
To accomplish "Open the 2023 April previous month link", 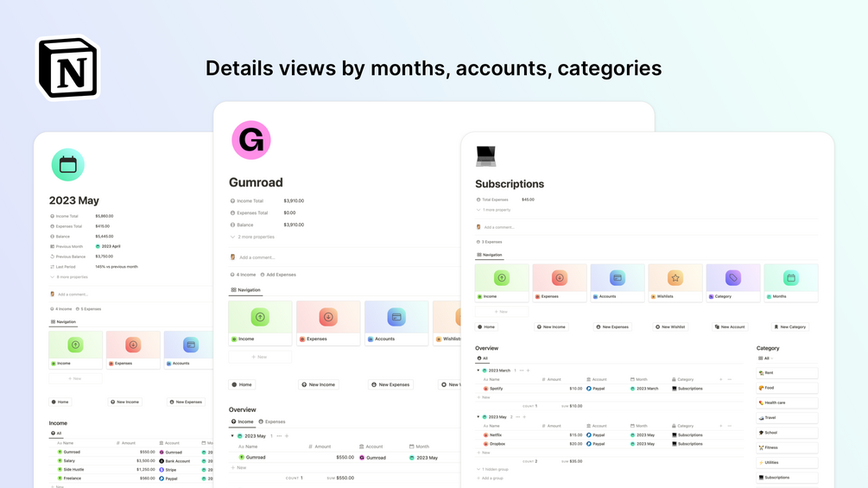I will tap(110, 246).
